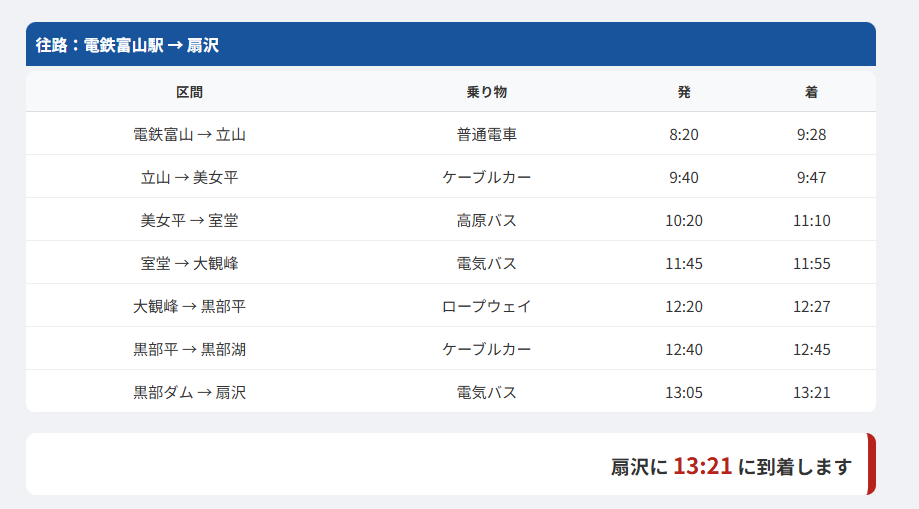The width and height of the screenshot is (919, 509).
Task: Select the 大観峰 → 黒部平 section cell
Action: [189, 306]
